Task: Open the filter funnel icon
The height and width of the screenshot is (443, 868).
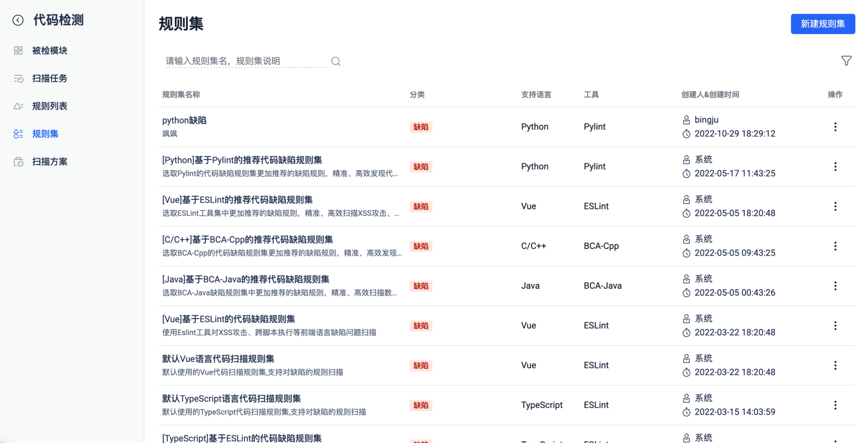Action: click(x=846, y=61)
